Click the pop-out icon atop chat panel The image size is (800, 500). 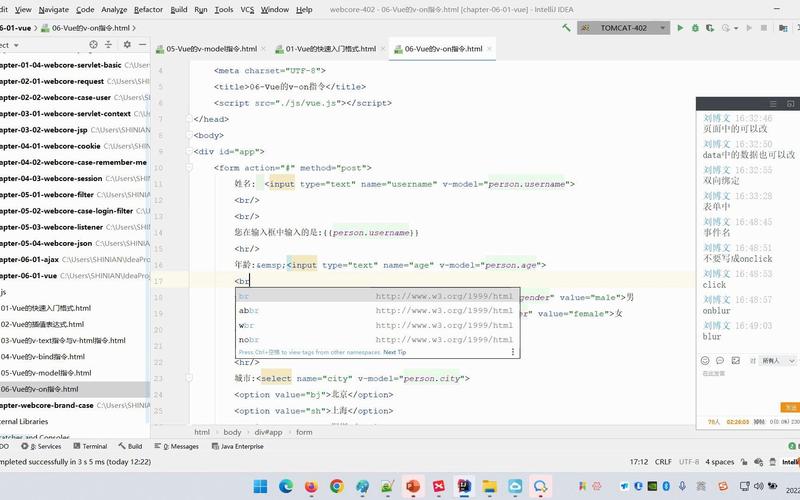(x=790, y=104)
